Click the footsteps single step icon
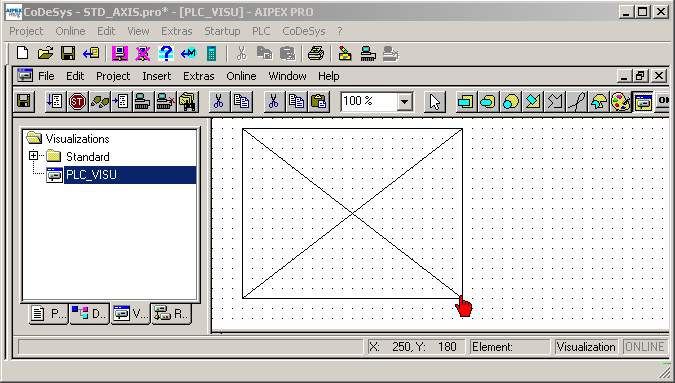 (x=100, y=102)
